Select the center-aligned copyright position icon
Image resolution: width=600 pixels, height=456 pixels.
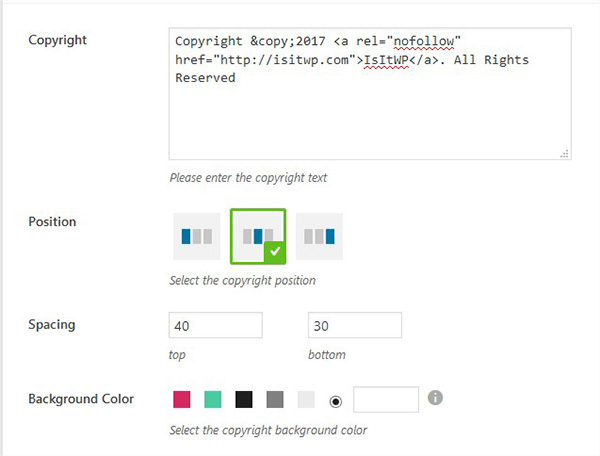[x=258, y=236]
